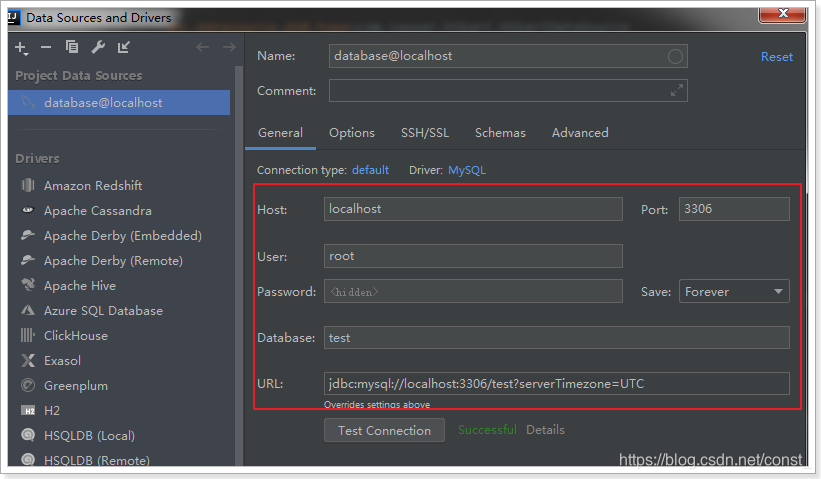Viewport: 821px width, 479px height.
Task: Open the SSH/SSL tab
Action: [425, 133]
